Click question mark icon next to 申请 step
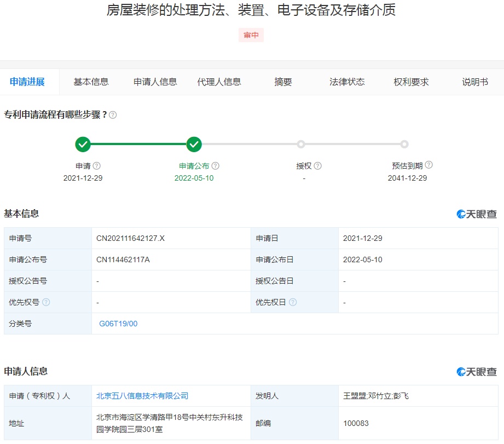The width and height of the screenshot is (504, 444). pos(97,165)
